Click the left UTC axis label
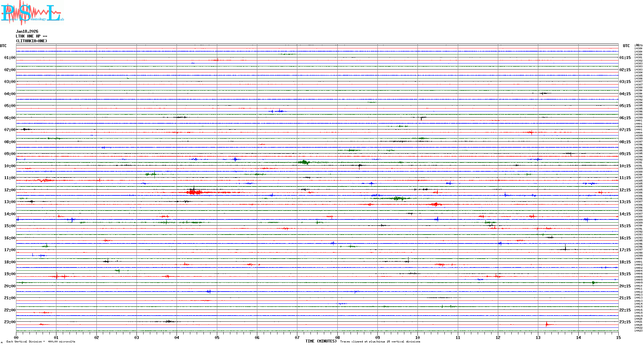This screenshot has height=346, width=644. 3,46
